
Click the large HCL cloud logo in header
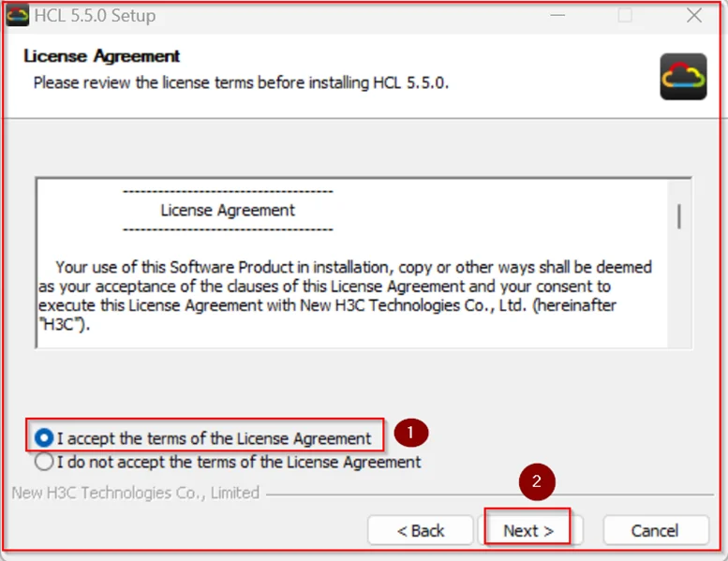click(683, 77)
